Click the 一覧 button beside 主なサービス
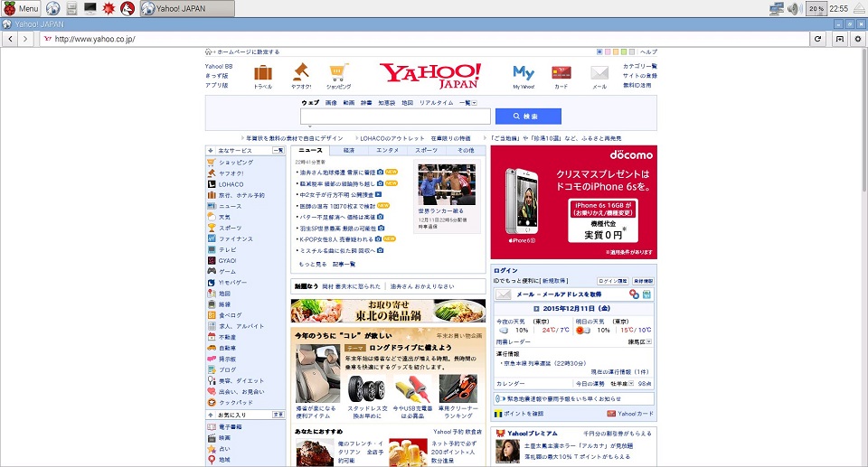This screenshot has height=467, width=868. tap(278, 151)
